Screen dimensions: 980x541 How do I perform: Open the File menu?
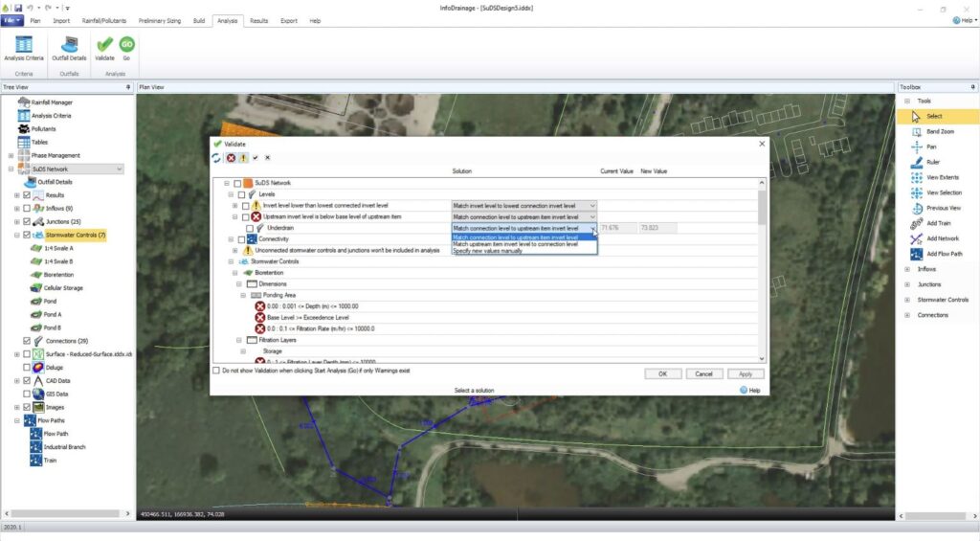pos(11,21)
